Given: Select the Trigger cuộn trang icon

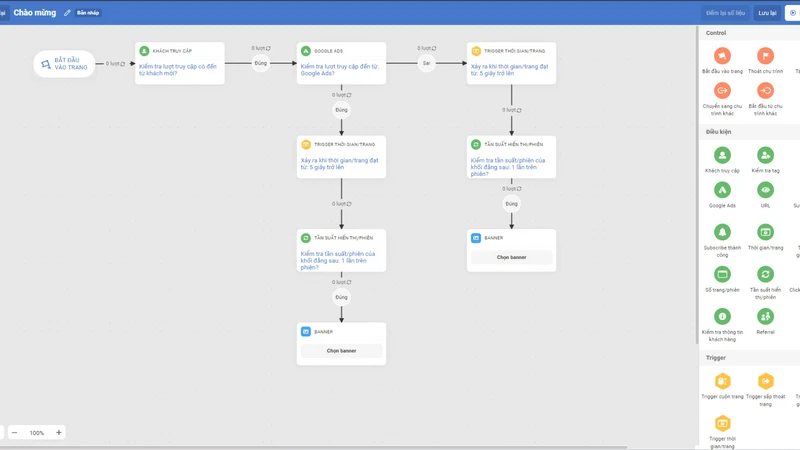Looking at the screenshot, I should (722, 381).
